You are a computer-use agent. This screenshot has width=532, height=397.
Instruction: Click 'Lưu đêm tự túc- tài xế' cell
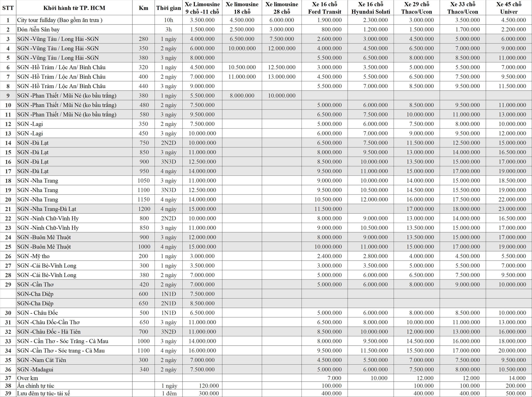43,393
